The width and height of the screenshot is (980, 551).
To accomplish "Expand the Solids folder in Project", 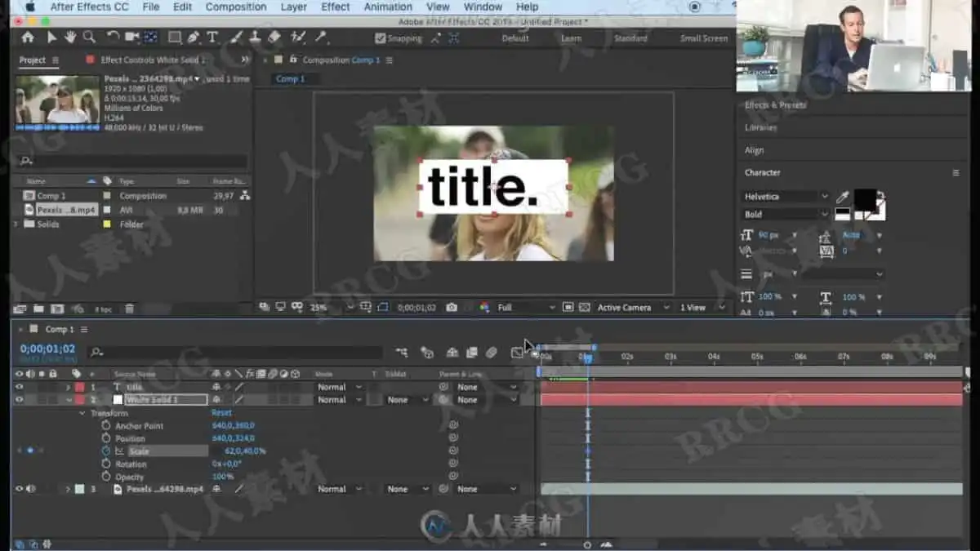I will coord(16,224).
